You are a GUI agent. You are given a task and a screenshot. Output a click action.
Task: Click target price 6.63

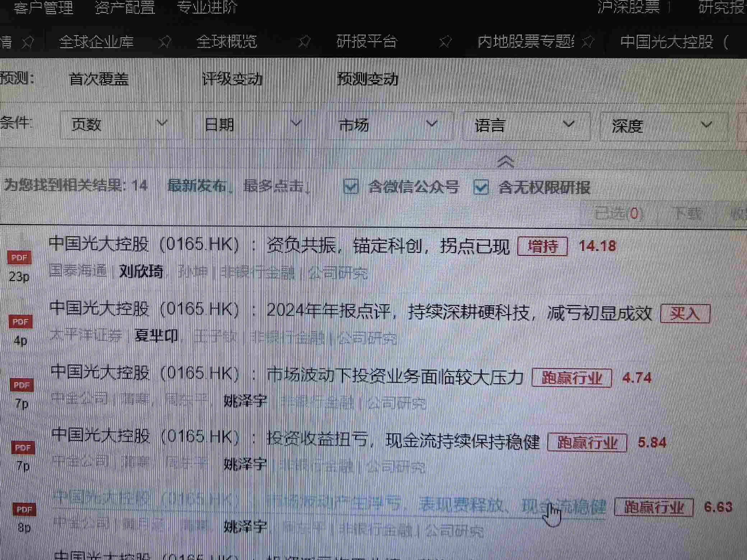(x=718, y=507)
